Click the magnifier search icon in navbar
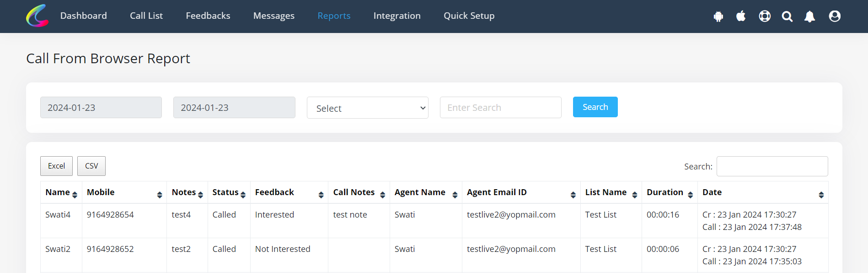Image resolution: width=868 pixels, height=273 pixels. [x=787, y=16]
